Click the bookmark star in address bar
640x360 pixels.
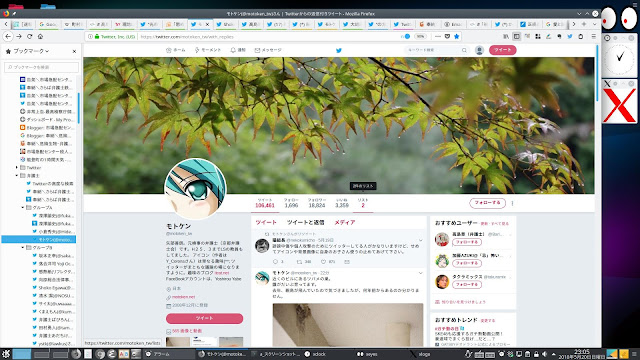[457, 36]
